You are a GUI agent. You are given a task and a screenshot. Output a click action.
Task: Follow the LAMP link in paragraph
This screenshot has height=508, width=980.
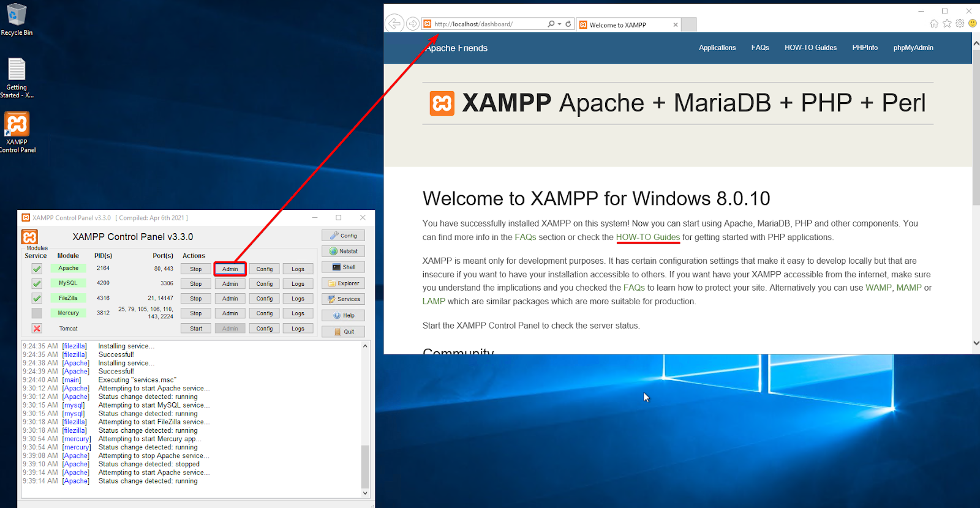(434, 301)
